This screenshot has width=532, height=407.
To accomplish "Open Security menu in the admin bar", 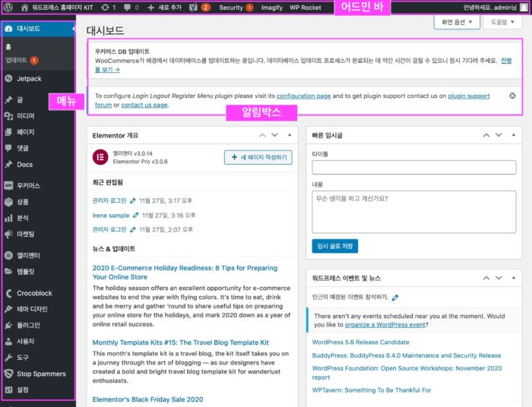I will click(231, 7).
